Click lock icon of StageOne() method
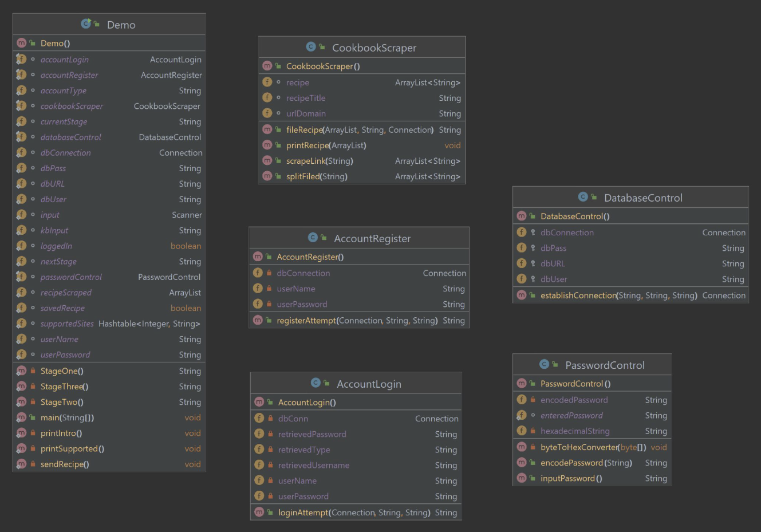761x532 pixels. click(33, 371)
